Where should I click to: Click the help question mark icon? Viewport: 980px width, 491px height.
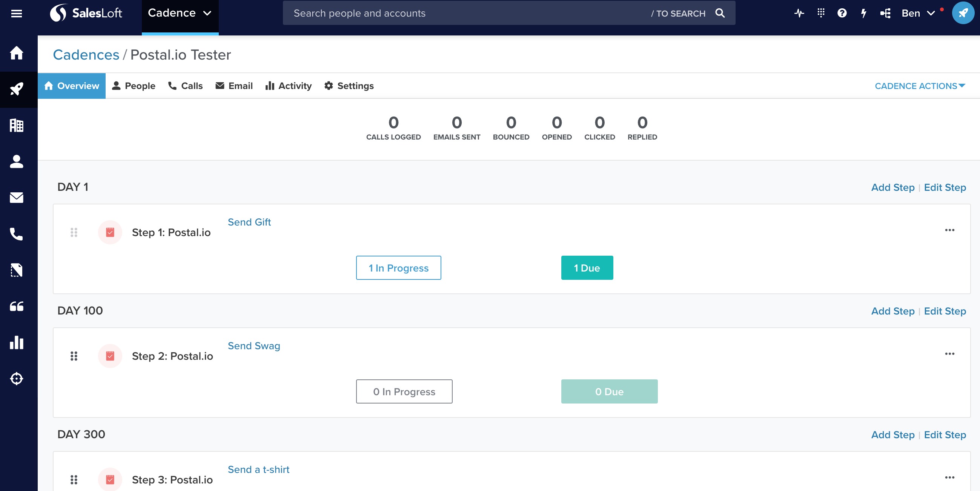pyautogui.click(x=842, y=13)
